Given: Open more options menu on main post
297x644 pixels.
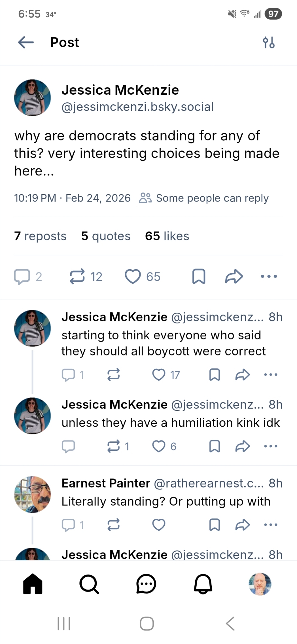Looking at the screenshot, I should pos(269,277).
